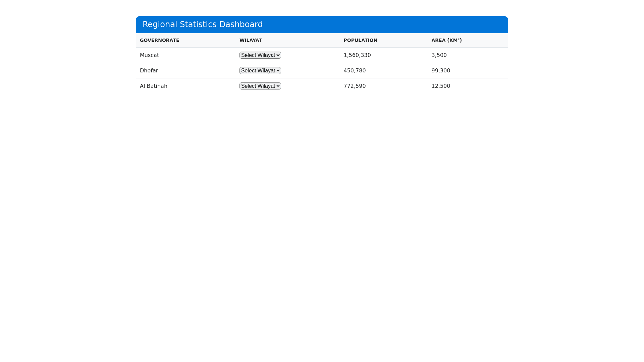Click the Area (km²) column header
The width and height of the screenshot is (644, 362).
coord(446,40)
